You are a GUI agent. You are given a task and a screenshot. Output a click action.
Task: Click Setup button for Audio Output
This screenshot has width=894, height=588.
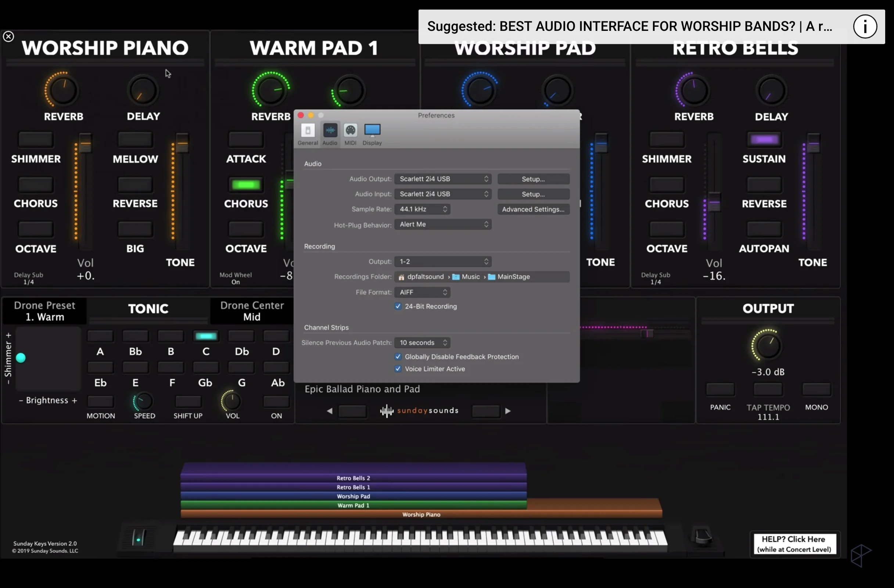[534, 179]
